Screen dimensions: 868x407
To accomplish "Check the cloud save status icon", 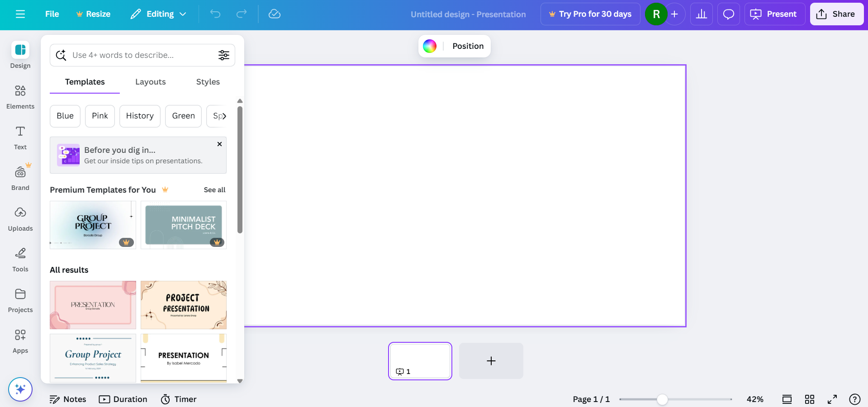I will [275, 14].
